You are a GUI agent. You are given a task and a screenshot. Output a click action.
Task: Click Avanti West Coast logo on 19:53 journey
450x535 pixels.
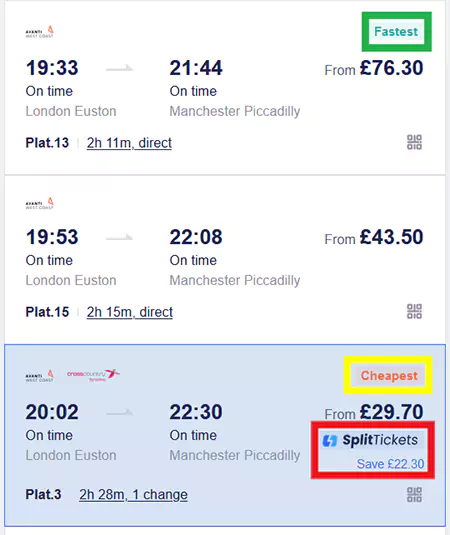tap(40, 203)
